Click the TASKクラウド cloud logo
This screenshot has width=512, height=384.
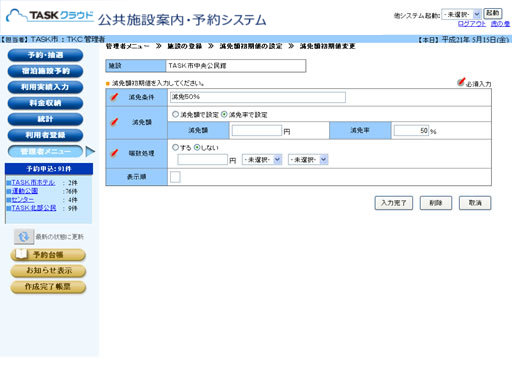click(x=50, y=16)
